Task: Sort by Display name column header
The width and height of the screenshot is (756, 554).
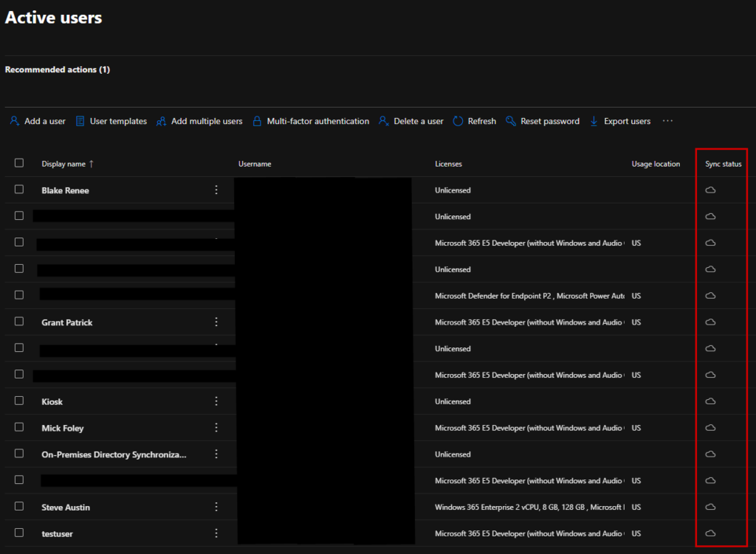Action: 63,164
